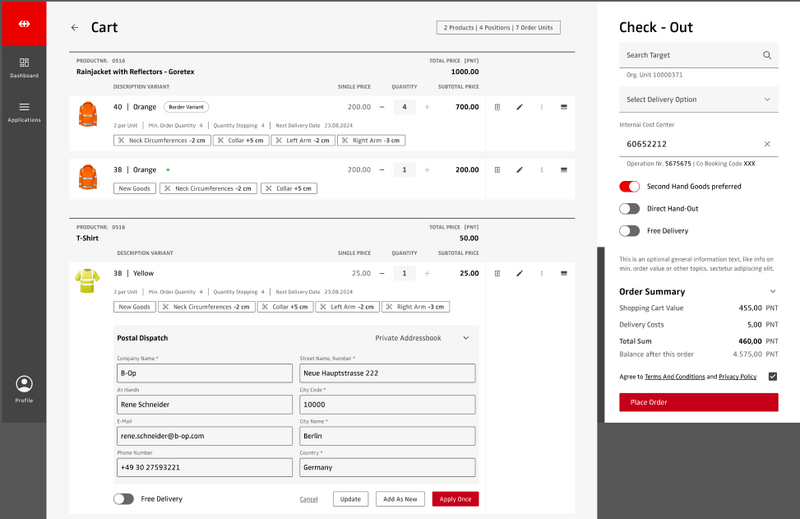Disable Second Hand Goods preferred toggle
The width and height of the screenshot is (800, 519).
click(x=629, y=187)
